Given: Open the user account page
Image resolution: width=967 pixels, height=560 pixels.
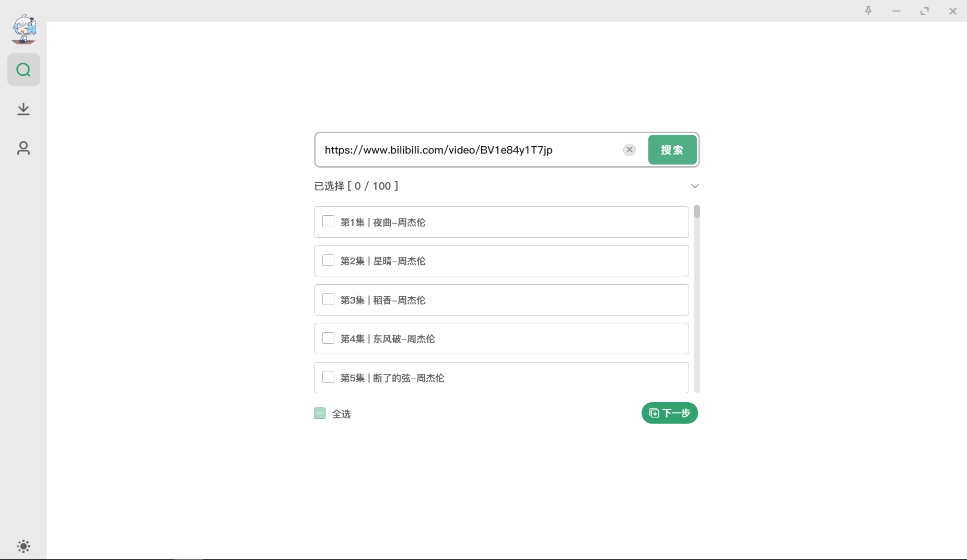Looking at the screenshot, I should pos(24,148).
